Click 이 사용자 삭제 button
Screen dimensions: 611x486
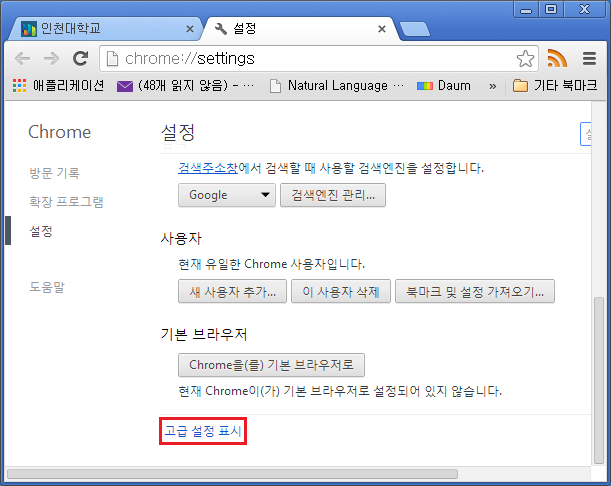pyautogui.click(x=341, y=291)
